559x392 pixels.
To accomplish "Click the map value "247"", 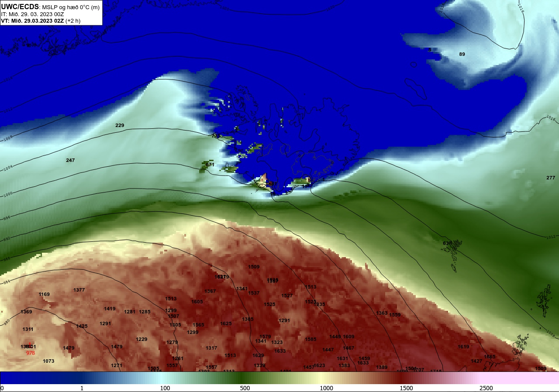I will (x=70, y=160).
